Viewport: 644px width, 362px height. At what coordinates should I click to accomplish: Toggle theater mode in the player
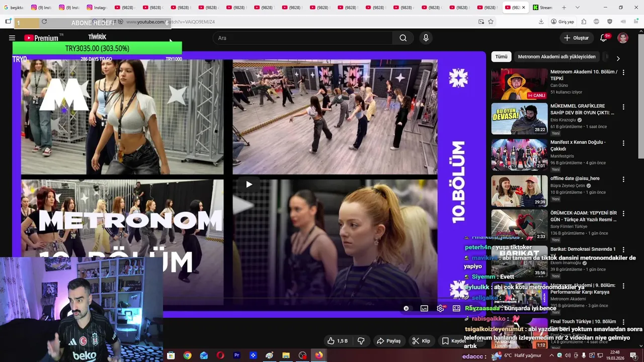pyautogui.click(x=456, y=308)
